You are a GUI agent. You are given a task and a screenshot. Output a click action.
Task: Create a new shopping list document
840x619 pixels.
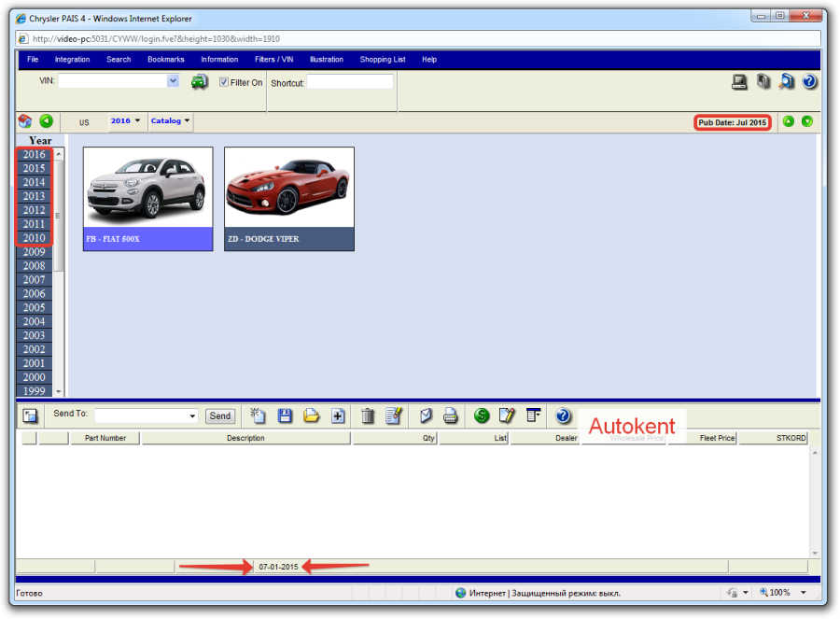pyautogui.click(x=258, y=415)
